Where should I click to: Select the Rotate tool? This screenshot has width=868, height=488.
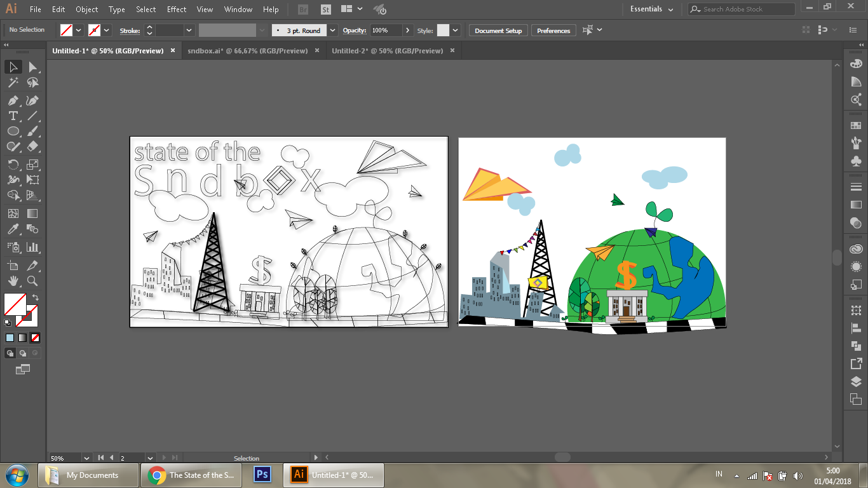coord(13,165)
